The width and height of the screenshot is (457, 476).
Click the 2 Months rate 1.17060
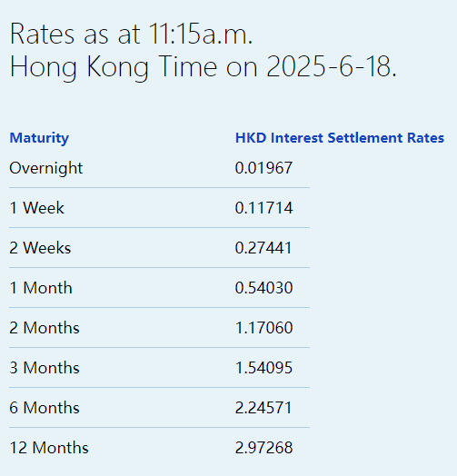263,328
